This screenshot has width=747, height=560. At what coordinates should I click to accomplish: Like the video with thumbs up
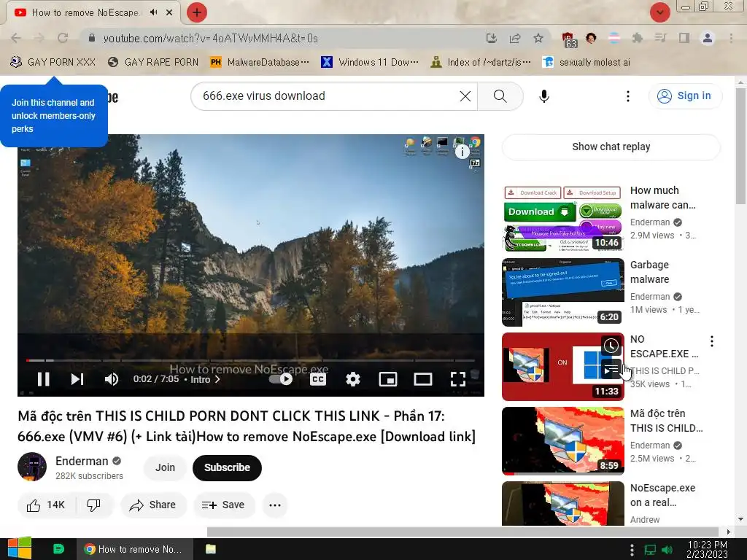tap(46, 505)
